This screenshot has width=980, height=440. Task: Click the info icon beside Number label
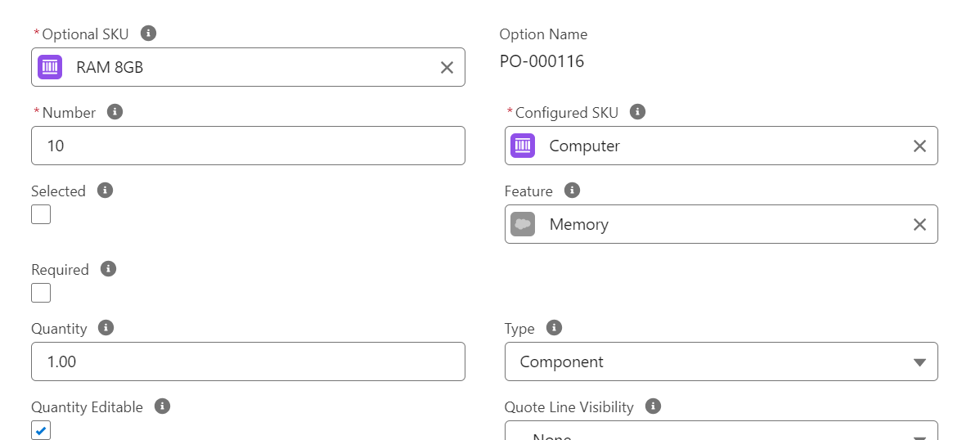click(x=115, y=112)
